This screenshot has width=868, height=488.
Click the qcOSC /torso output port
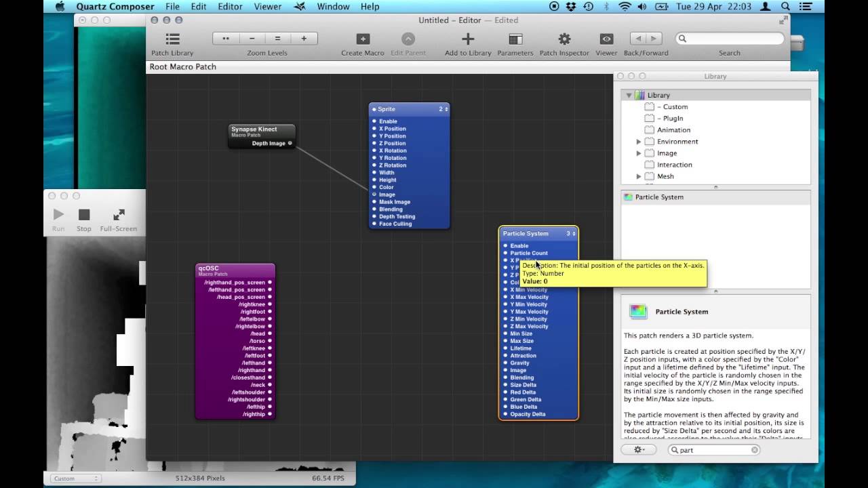[x=270, y=341]
